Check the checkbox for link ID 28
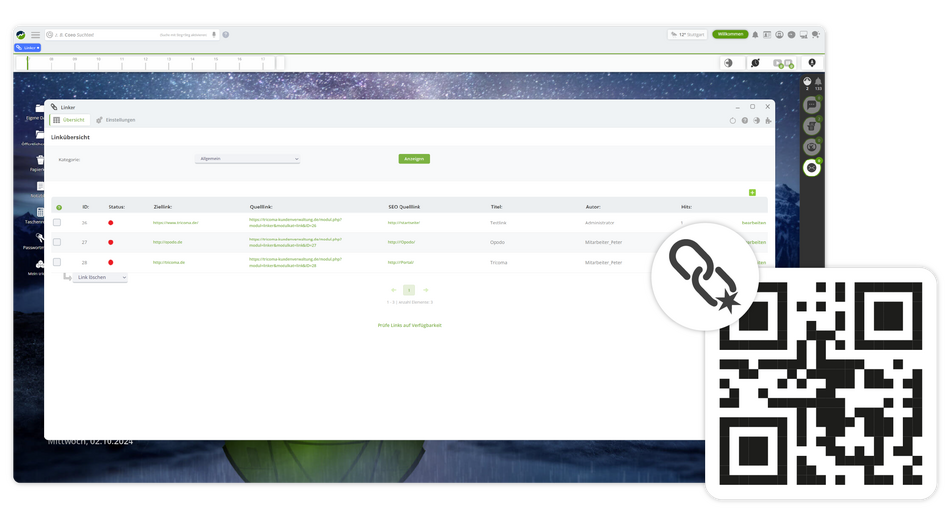The height and width of the screenshot is (519, 950). point(57,262)
